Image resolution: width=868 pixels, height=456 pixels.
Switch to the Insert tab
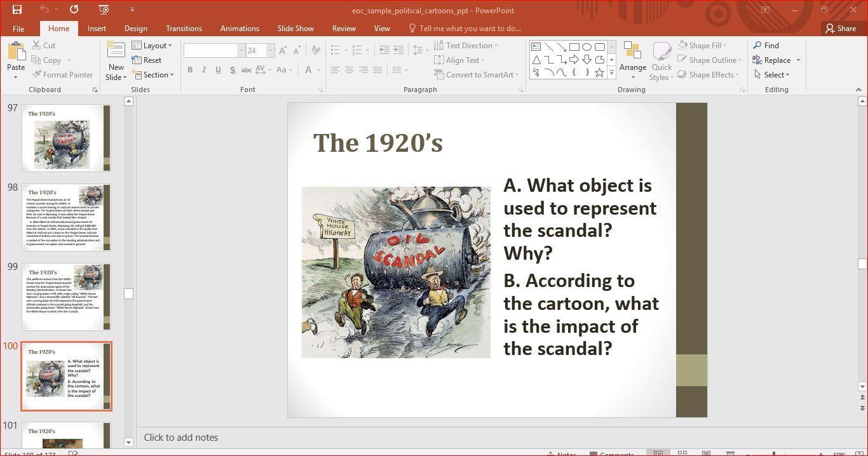point(97,29)
